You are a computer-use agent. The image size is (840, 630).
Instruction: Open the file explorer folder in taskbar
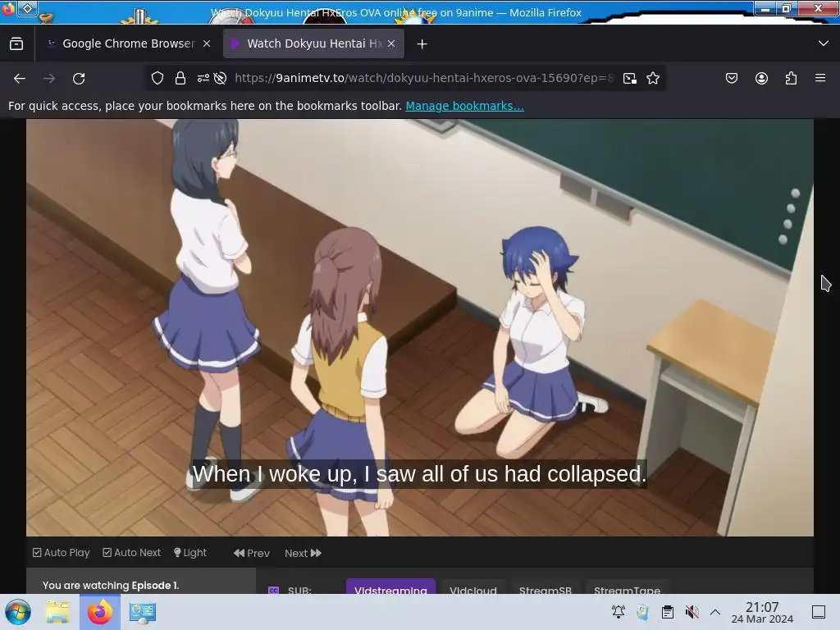(58, 612)
